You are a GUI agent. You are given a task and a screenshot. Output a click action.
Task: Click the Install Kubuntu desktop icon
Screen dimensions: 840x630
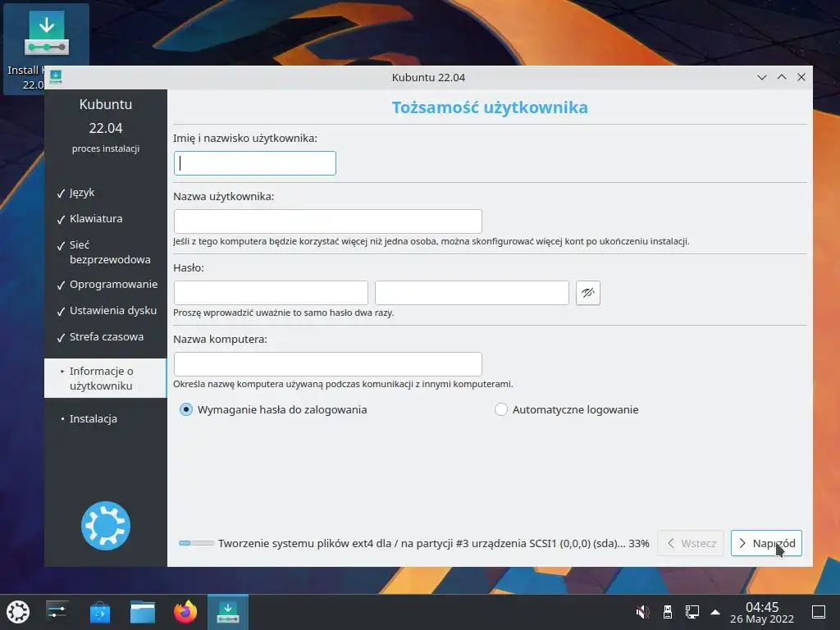(46, 48)
